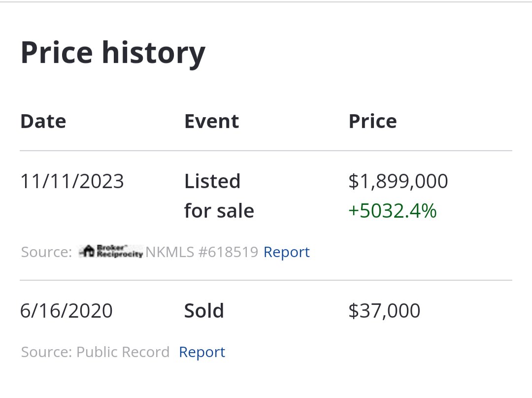Select the Price history heading
Screen dimensions: 532x398
pos(113,54)
